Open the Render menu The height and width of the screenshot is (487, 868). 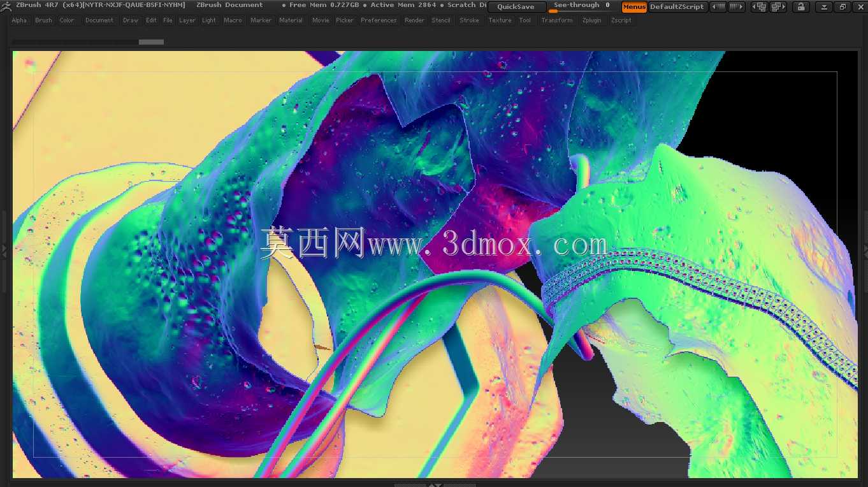click(x=414, y=20)
